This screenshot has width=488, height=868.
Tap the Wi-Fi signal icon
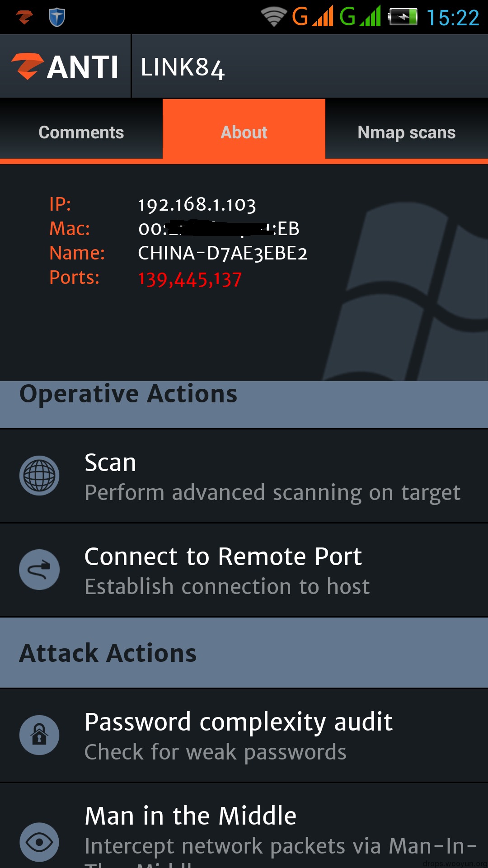point(274,17)
